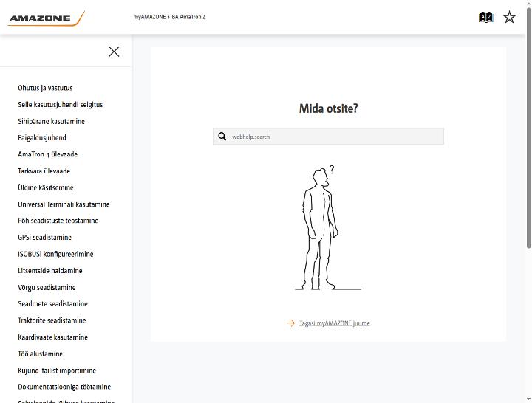Open the A-Z glossary book icon
Image resolution: width=532 pixels, height=403 pixels.
486,17
